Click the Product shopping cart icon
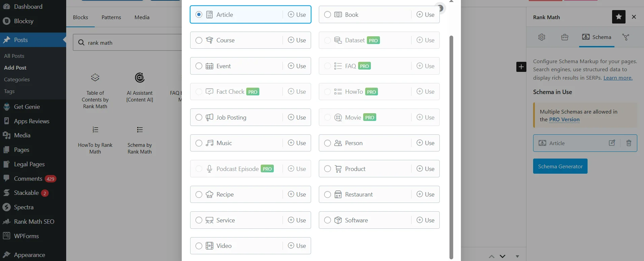 (x=338, y=169)
